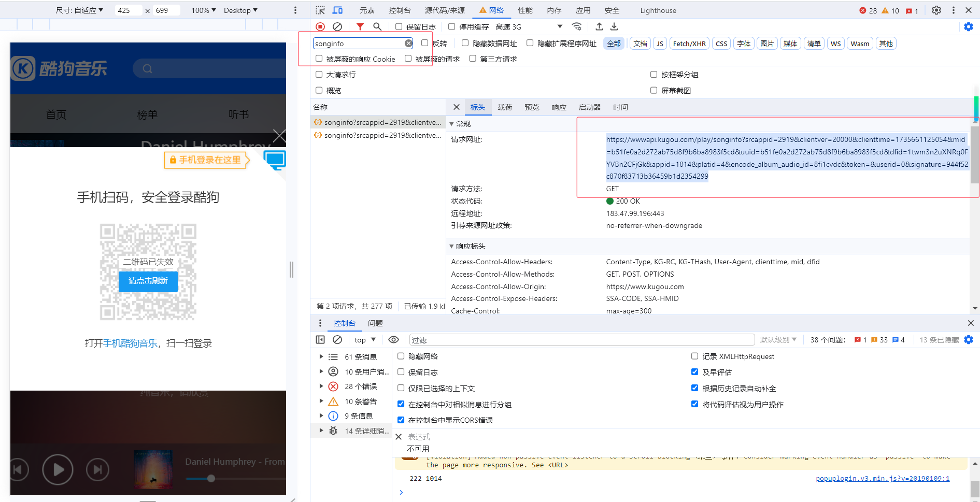Toggle the network filter funnel icon

[360, 26]
